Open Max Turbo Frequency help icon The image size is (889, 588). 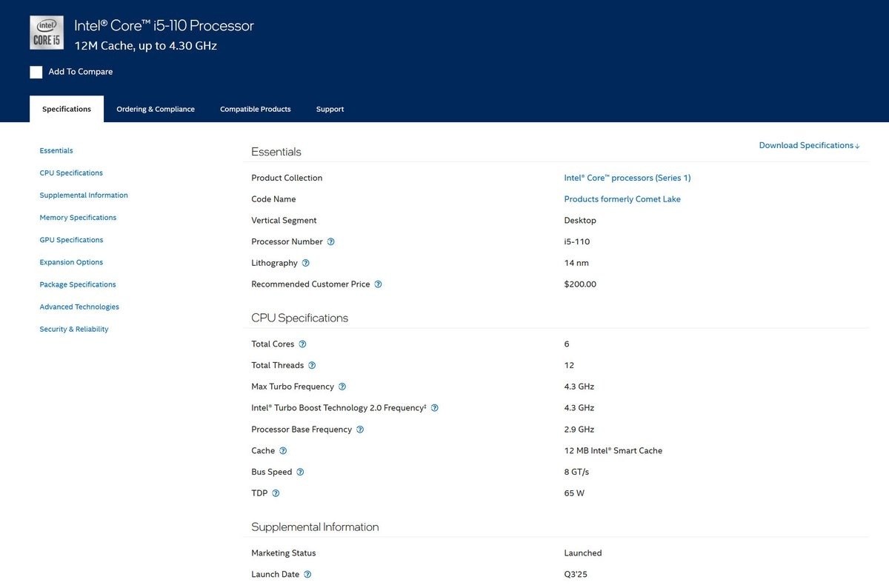(x=342, y=387)
